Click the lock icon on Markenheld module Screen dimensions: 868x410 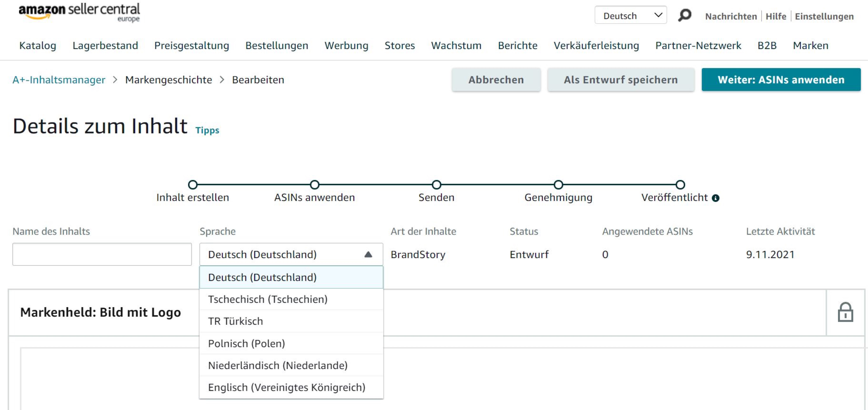(845, 312)
